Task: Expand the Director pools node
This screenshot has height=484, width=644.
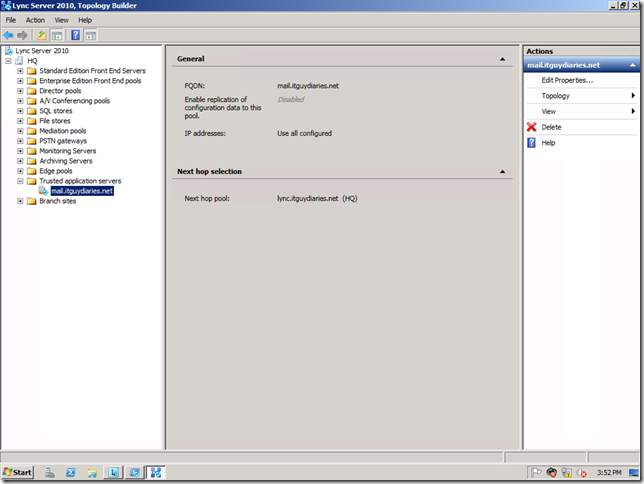Action: pos(20,91)
